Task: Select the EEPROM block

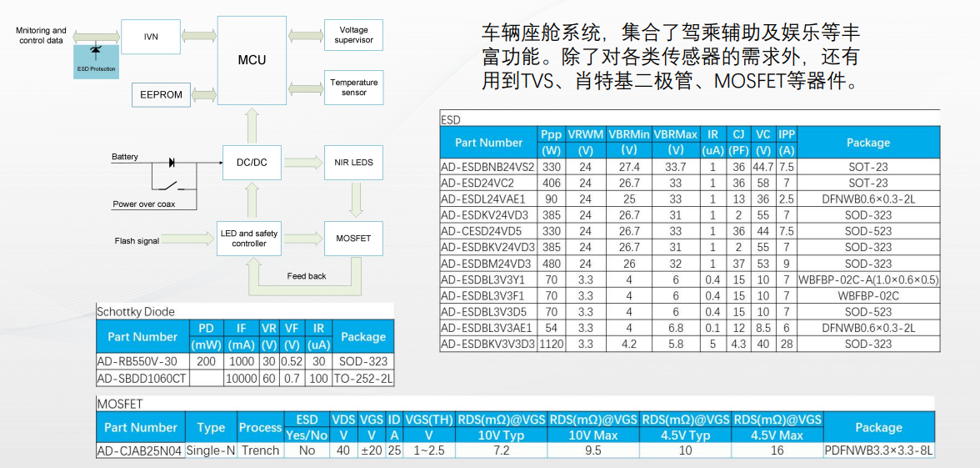Action: tap(161, 95)
